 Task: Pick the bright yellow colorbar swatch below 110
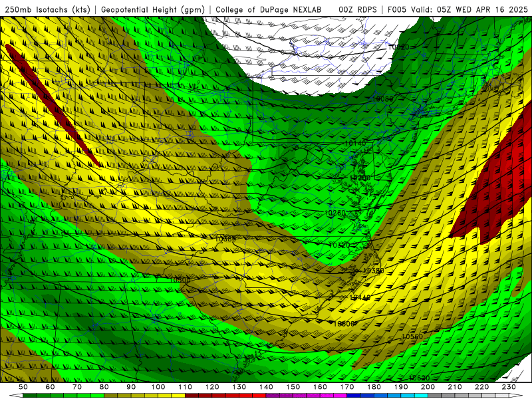(178, 396)
